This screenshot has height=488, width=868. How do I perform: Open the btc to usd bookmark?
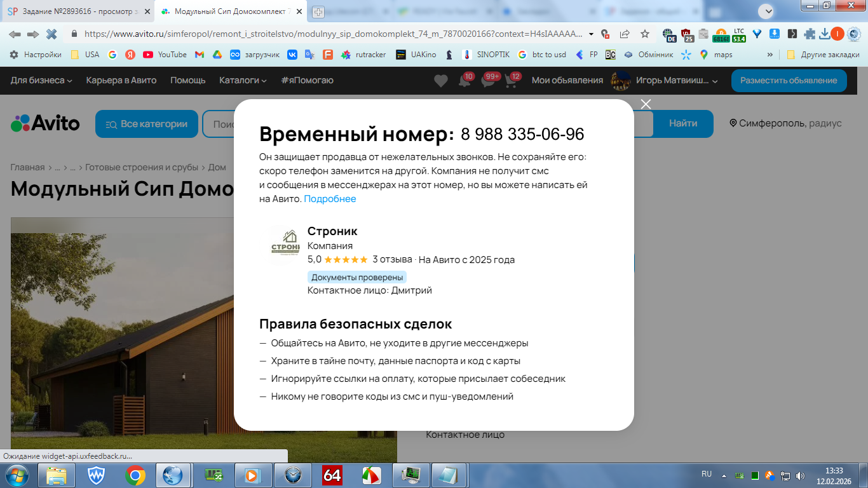click(542, 55)
